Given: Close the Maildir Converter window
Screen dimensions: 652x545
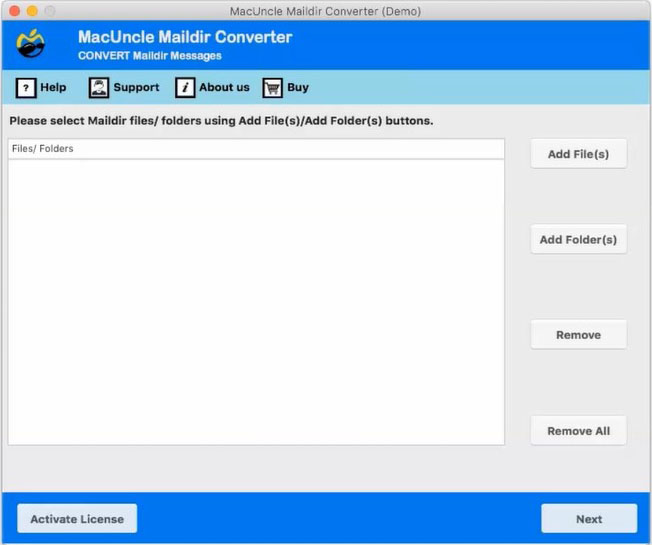Looking at the screenshot, I should click(x=13, y=11).
